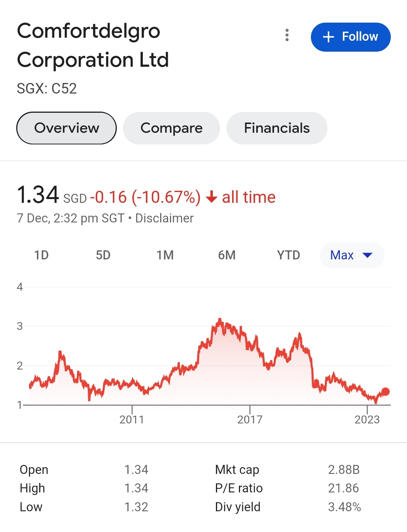This screenshot has width=407, height=532.
Task: Click the red current-price dot on chart
Action: (x=386, y=392)
